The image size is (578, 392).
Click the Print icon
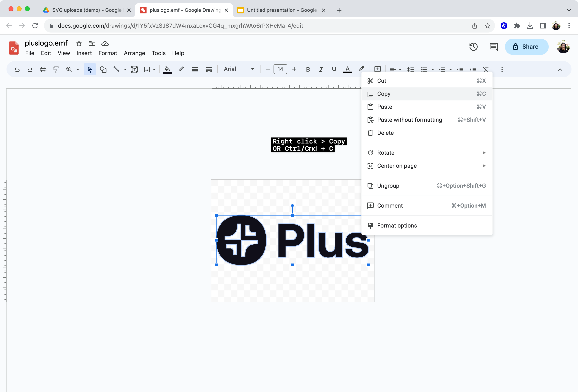point(43,70)
